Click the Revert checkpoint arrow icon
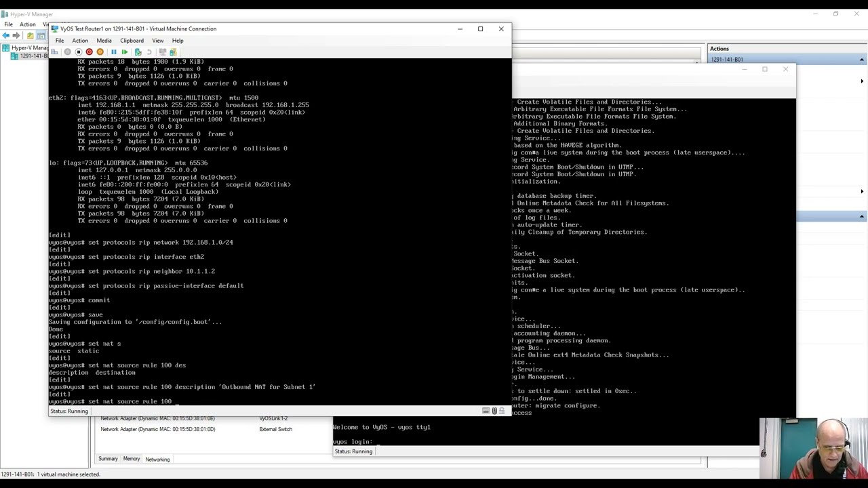Image resolution: width=868 pixels, height=488 pixels. click(x=149, y=52)
